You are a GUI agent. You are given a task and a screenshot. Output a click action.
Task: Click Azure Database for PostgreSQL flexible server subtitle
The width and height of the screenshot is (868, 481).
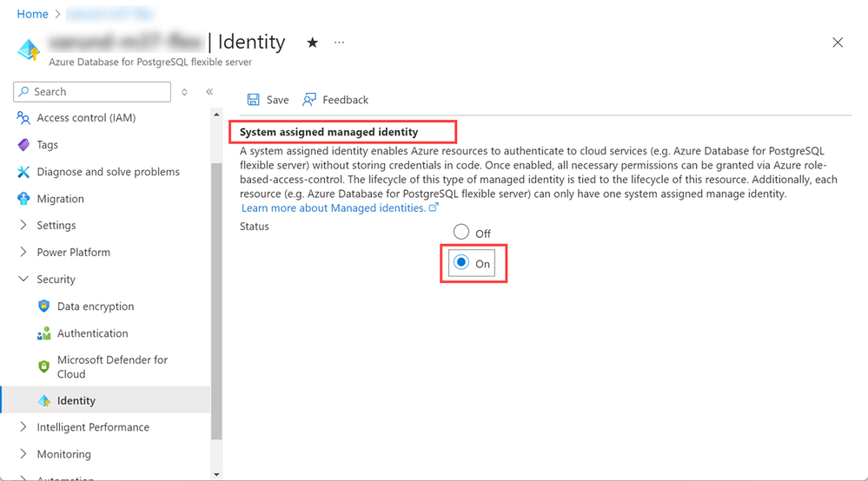click(150, 62)
